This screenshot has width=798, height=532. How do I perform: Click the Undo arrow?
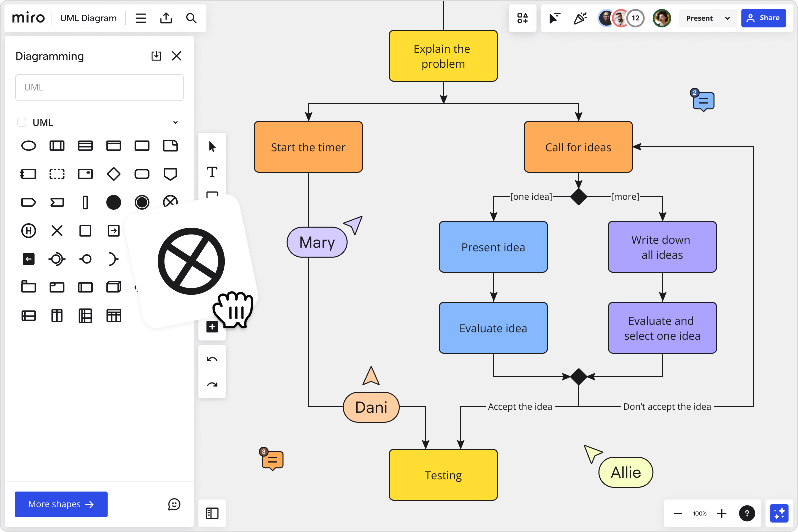(x=212, y=359)
